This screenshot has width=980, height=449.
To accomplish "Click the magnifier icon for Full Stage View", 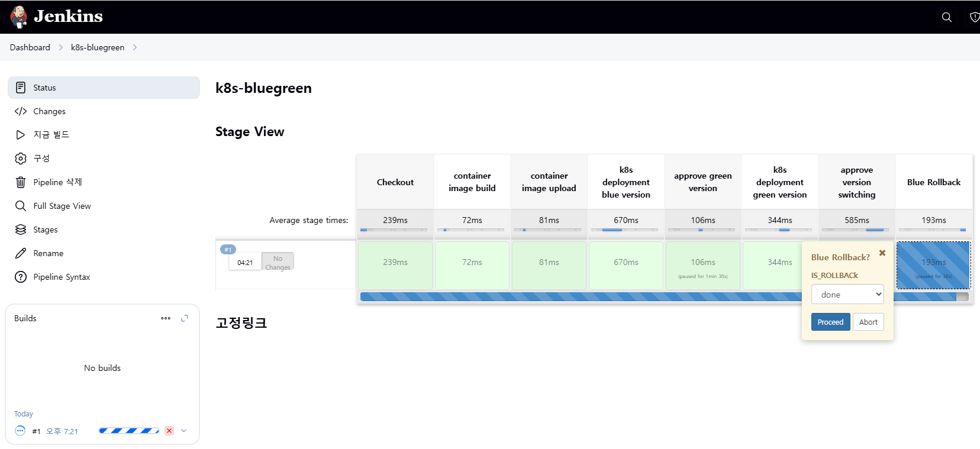I will [21, 206].
